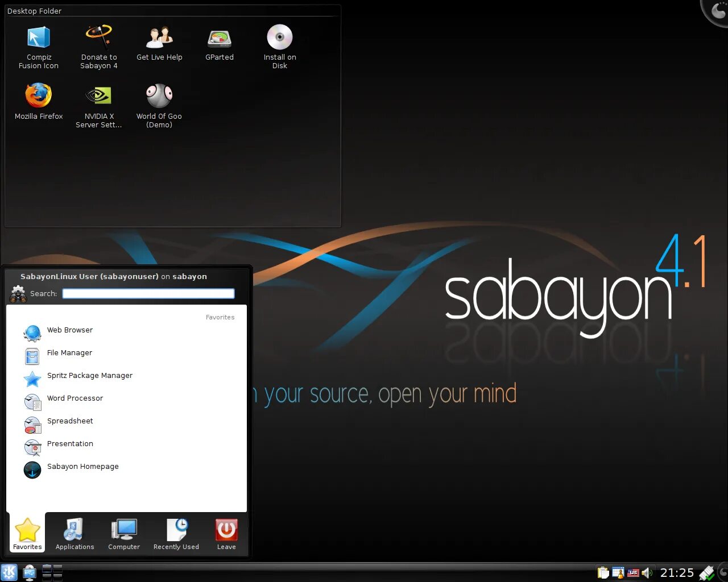This screenshot has width=728, height=582.
Task: Click the 21:25 clock
Action: click(x=677, y=573)
